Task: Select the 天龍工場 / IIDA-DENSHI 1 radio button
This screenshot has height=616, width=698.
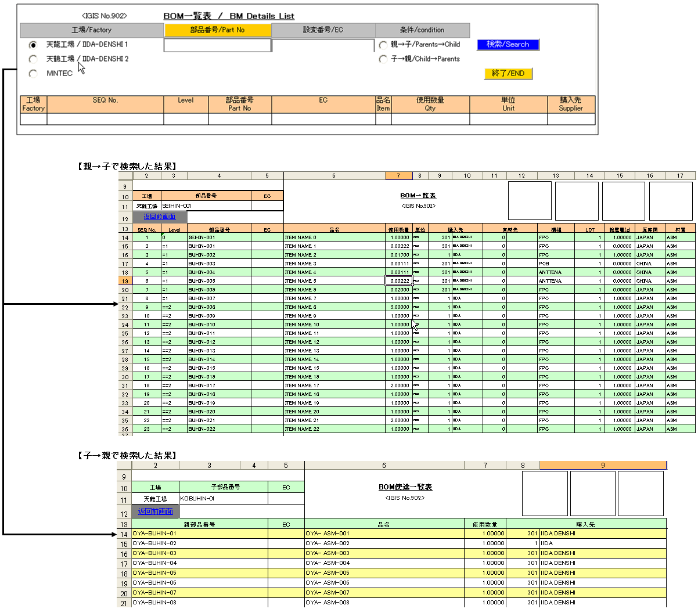Action: point(33,45)
